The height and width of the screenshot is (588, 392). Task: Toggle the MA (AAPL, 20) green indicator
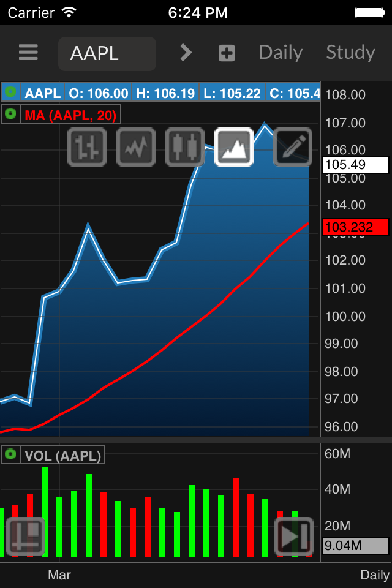click(10, 114)
